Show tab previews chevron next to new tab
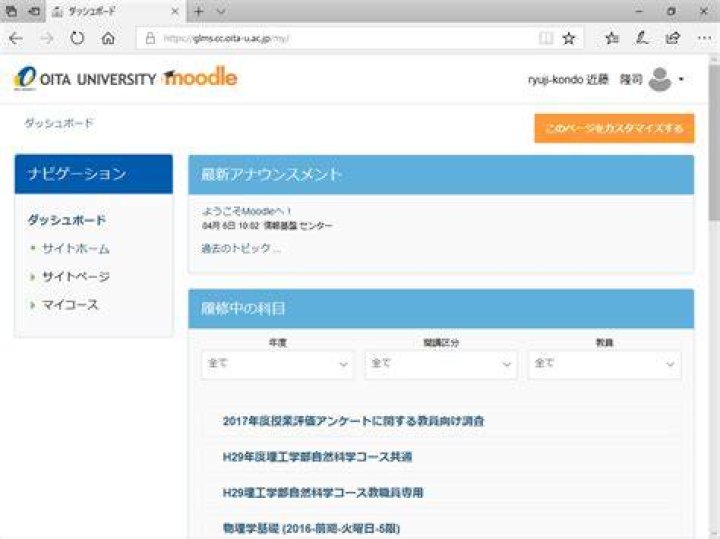Screen dimensions: 720x539 pyautogui.click(x=221, y=11)
